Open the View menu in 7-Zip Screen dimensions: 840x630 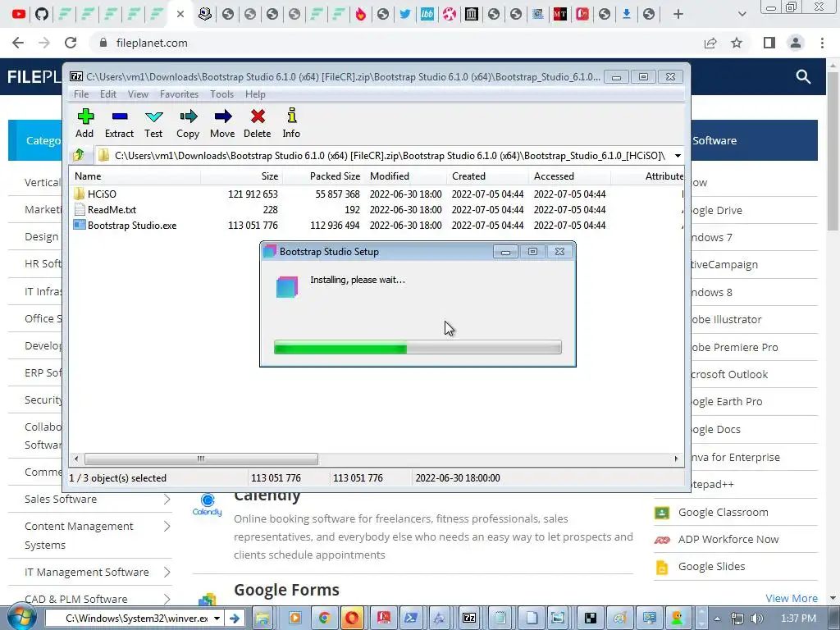[138, 94]
